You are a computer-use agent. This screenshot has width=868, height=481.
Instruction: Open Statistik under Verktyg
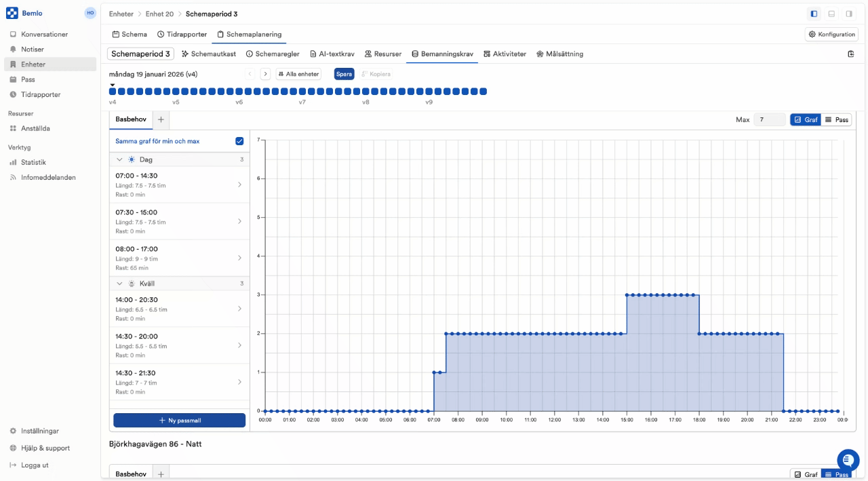(x=33, y=162)
